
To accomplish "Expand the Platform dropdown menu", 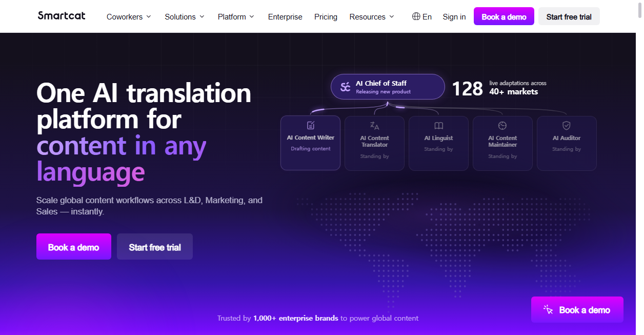I will pos(236,16).
